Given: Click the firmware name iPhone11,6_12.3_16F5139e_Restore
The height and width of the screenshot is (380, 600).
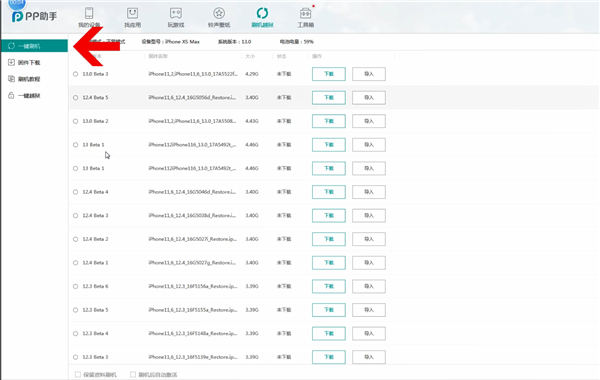Looking at the screenshot, I should coord(192,357).
